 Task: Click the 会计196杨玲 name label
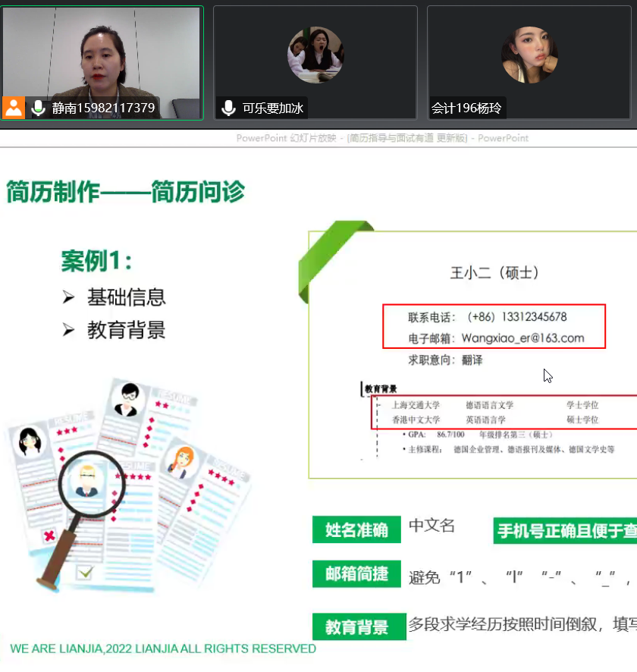click(x=466, y=108)
